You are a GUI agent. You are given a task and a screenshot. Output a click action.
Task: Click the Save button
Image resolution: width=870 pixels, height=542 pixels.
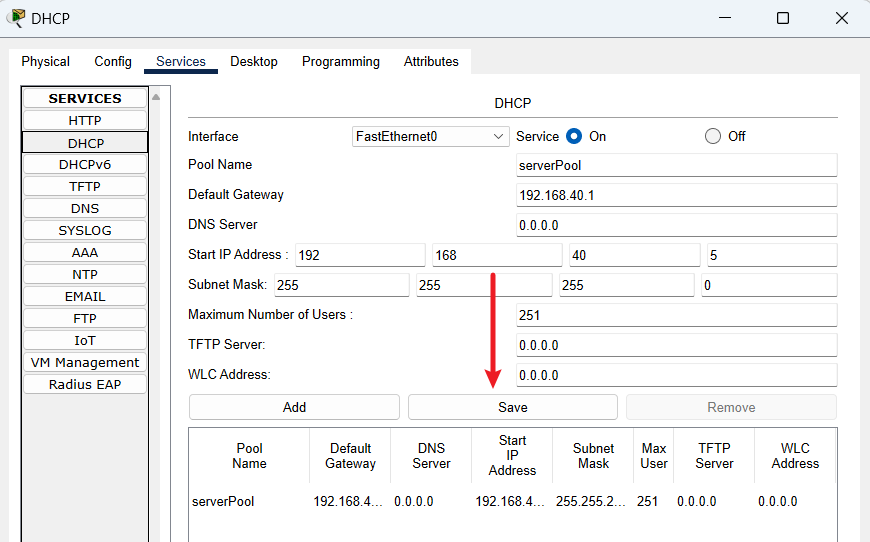[x=513, y=407]
